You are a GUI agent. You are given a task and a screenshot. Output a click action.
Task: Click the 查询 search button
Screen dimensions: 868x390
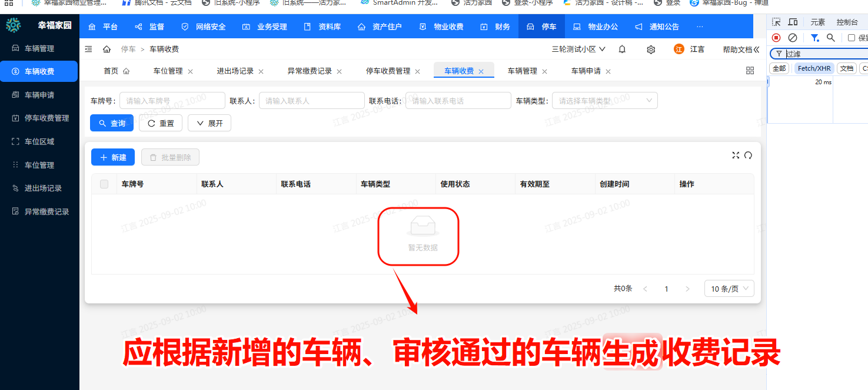click(x=112, y=123)
